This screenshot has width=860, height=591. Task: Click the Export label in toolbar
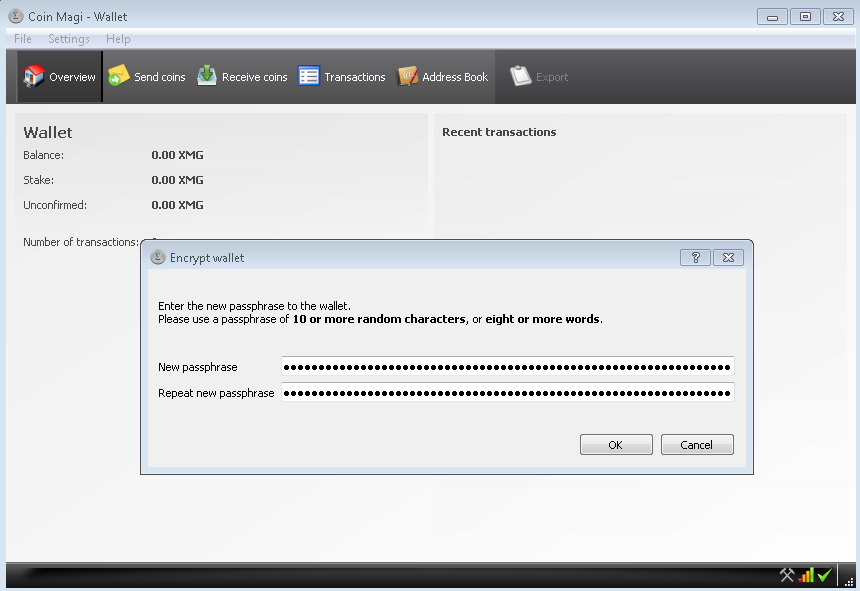point(552,77)
